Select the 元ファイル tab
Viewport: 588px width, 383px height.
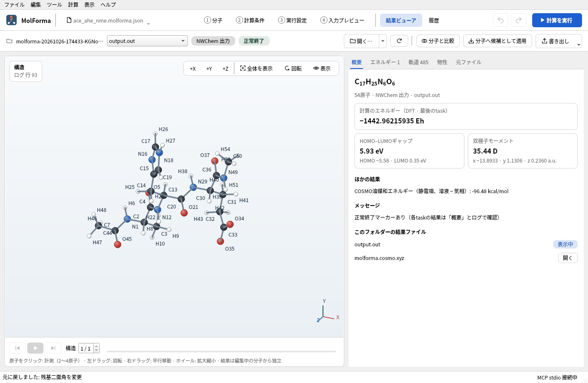point(469,62)
